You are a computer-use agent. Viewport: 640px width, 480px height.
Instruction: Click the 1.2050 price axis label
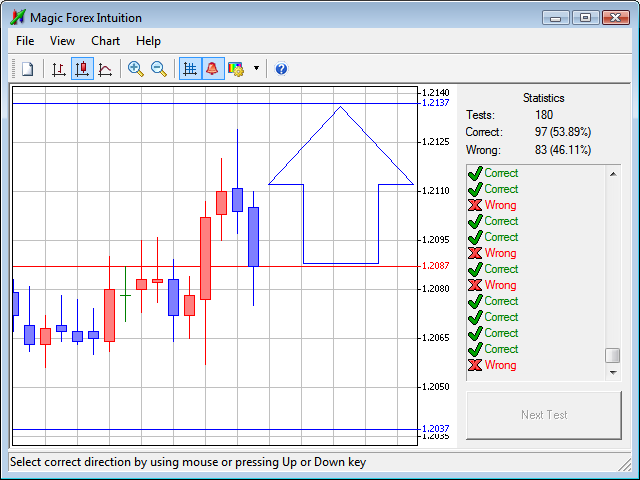coord(436,387)
